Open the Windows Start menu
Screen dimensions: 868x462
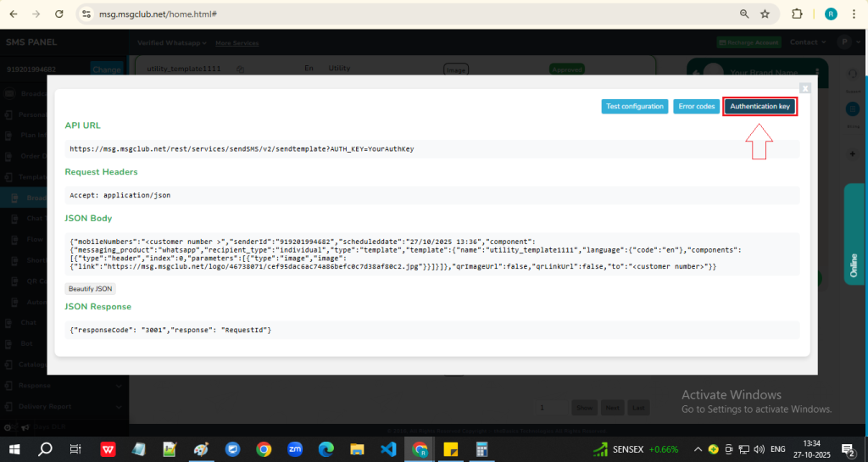pos(14,448)
